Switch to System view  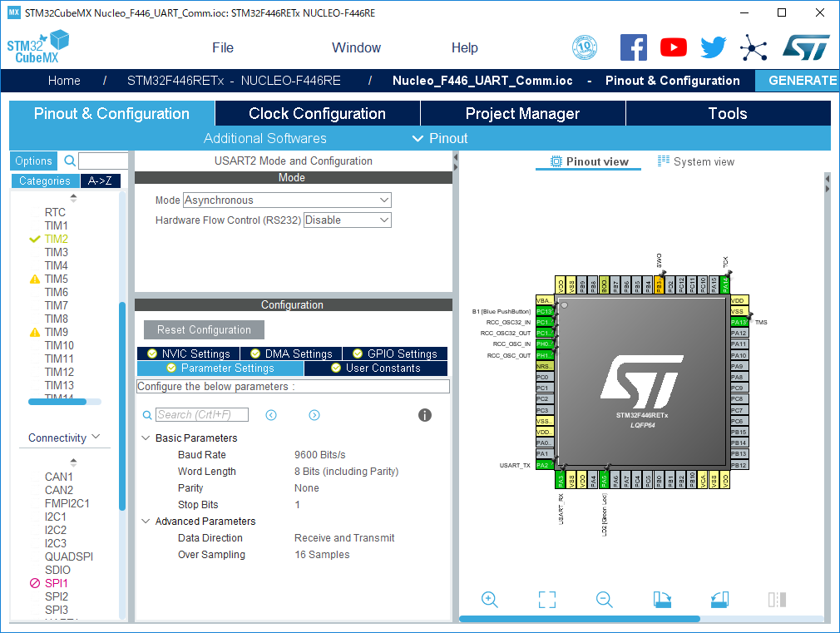tap(696, 162)
